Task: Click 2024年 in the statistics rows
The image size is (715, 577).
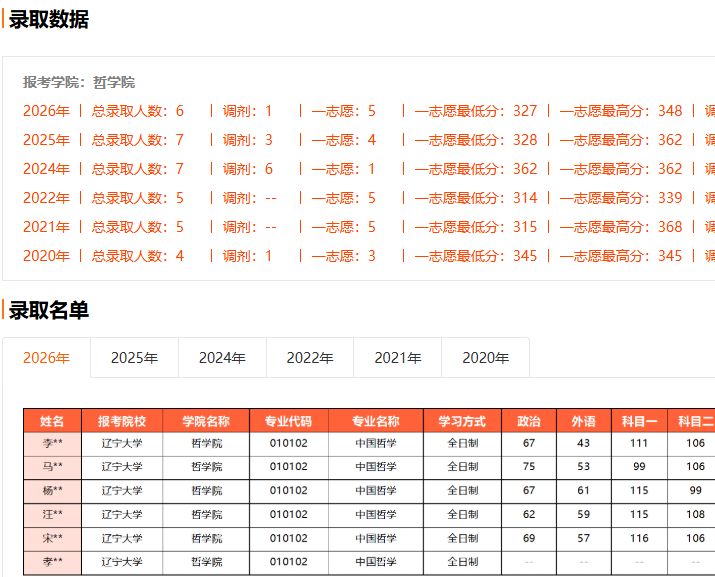Action: point(47,169)
